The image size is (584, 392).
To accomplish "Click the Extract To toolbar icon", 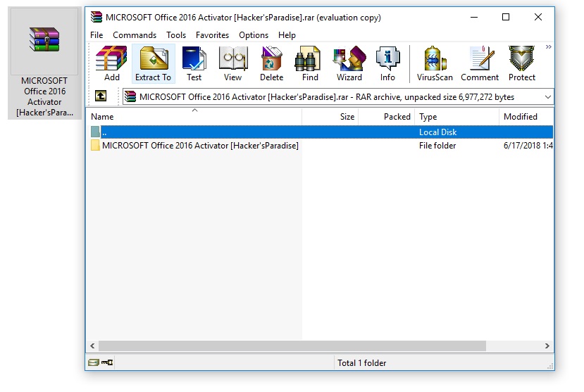I will click(153, 63).
